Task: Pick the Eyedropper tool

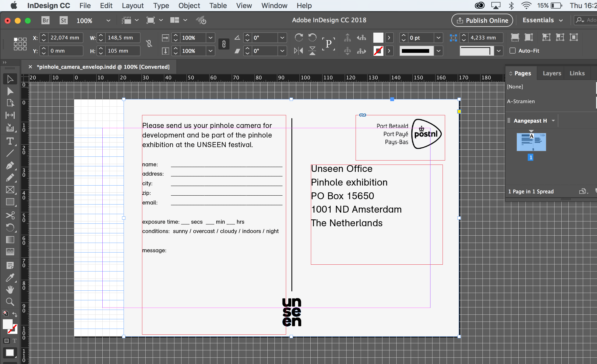Action: 10,278
